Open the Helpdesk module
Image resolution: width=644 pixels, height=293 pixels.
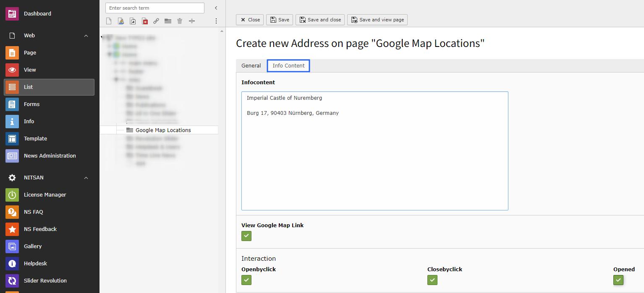tap(49, 263)
